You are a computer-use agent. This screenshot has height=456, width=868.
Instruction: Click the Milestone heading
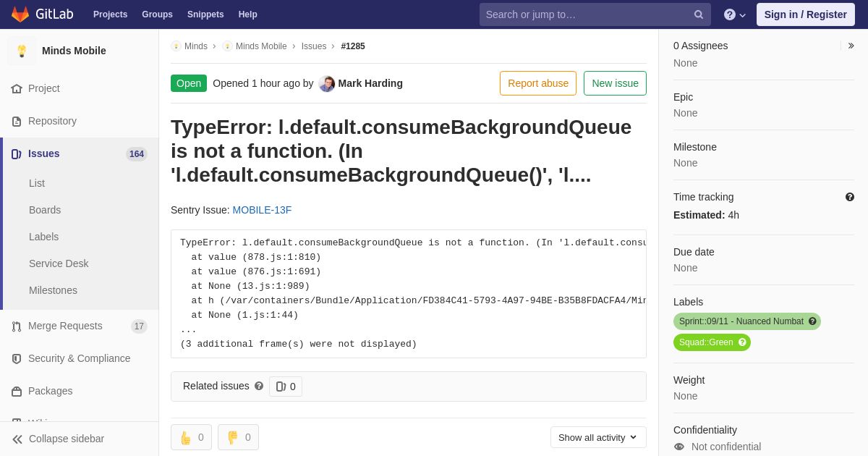(695, 147)
